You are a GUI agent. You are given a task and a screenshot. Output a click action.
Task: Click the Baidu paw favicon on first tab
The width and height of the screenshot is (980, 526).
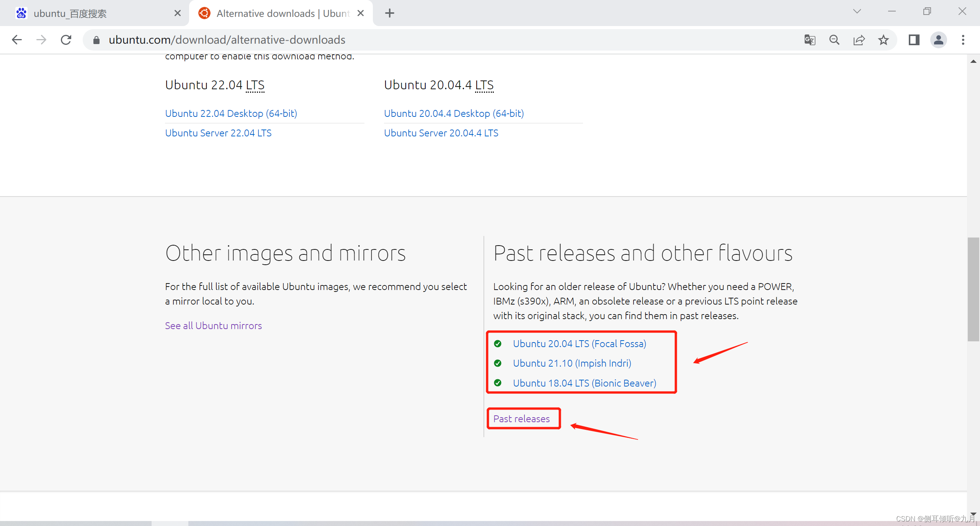(x=21, y=13)
